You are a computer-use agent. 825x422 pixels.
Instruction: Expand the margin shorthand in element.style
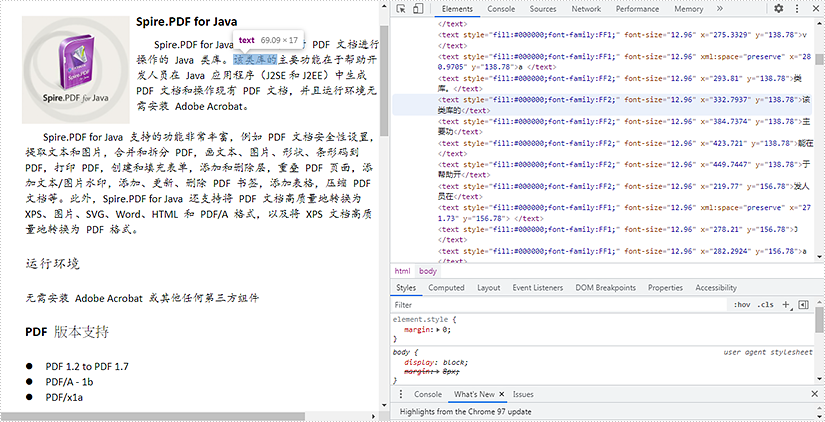pyautogui.click(x=439, y=330)
